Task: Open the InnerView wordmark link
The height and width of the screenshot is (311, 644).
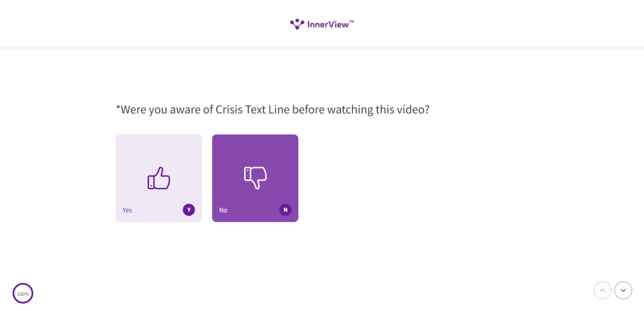Action: click(328, 24)
